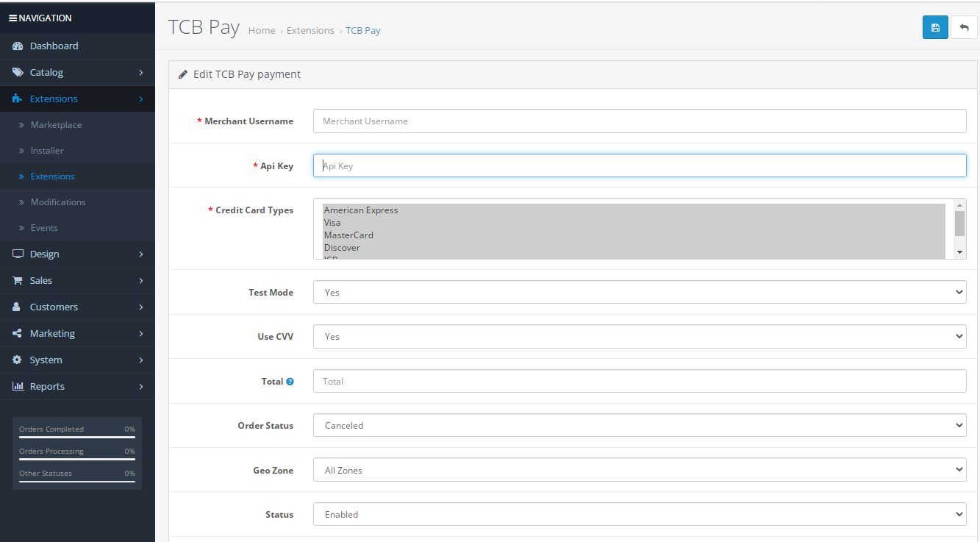Expand Customers menu chevron
Image resolution: width=980 pixels, height=542 pixels.
click(x=140, y=307)
